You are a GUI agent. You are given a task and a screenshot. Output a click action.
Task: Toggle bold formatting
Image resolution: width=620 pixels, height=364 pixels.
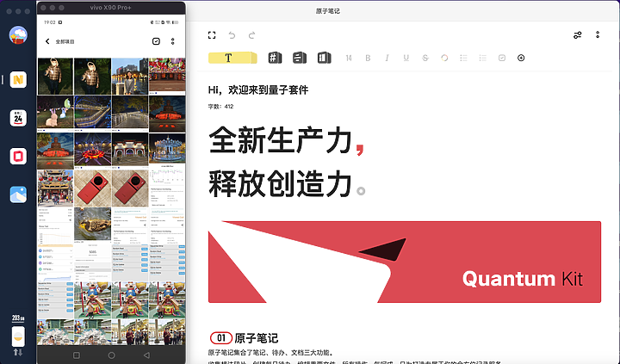coord(368,59)
